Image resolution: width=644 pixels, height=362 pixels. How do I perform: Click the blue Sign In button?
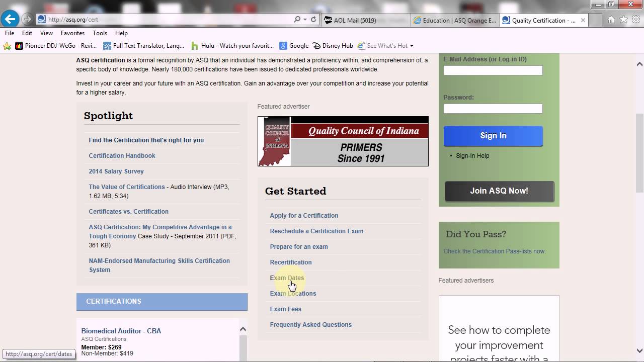[493, 136]
